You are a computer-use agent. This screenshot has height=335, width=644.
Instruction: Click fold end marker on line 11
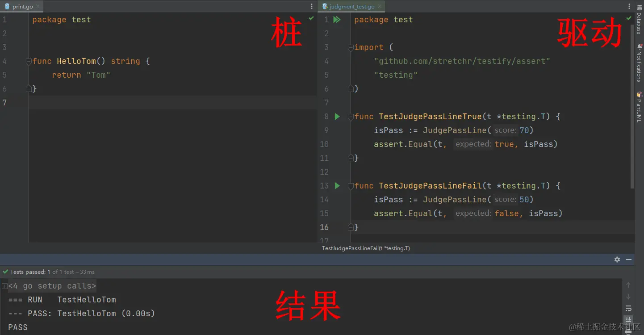coord(351,158)
